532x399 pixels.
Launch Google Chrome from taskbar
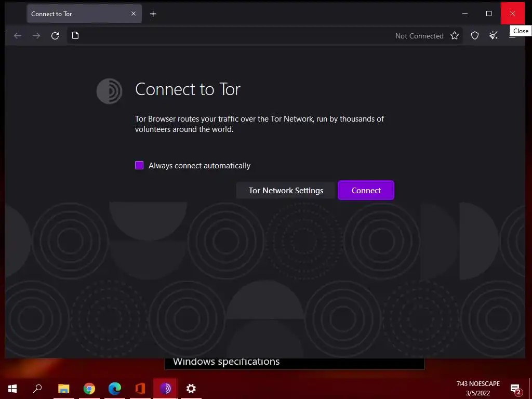click(x=89, y=389)
